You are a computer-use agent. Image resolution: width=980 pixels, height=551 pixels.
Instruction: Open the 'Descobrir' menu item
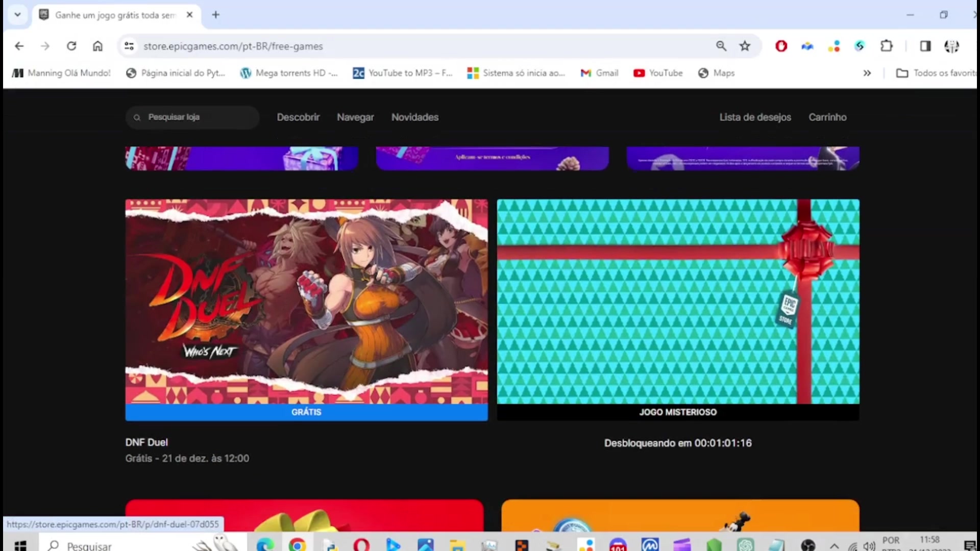(x=298, y=117)
